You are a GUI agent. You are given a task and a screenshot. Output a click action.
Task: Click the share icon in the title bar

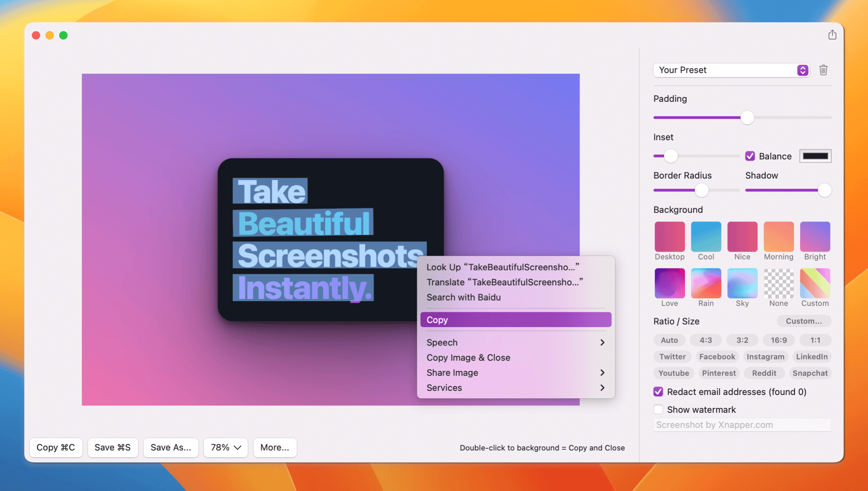832,35
